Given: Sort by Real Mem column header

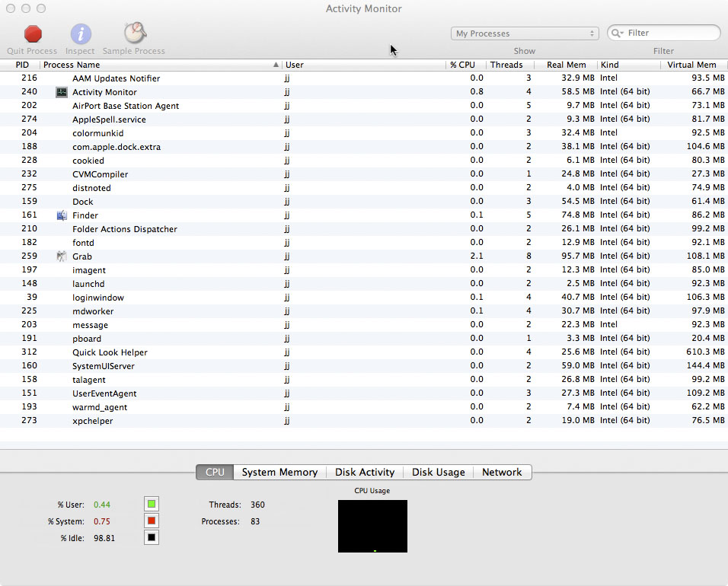Looking at the screenshot, I should coord(566,65).
